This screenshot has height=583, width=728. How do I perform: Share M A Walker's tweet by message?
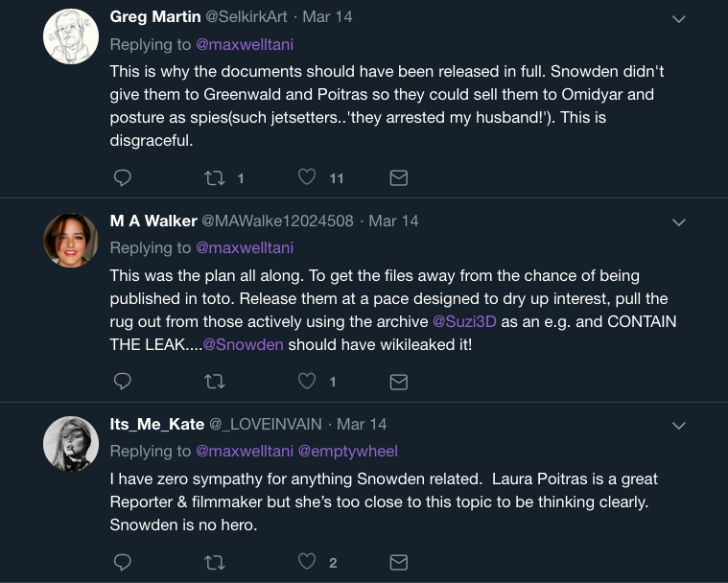pyautogui.click(x=399, y=381)
